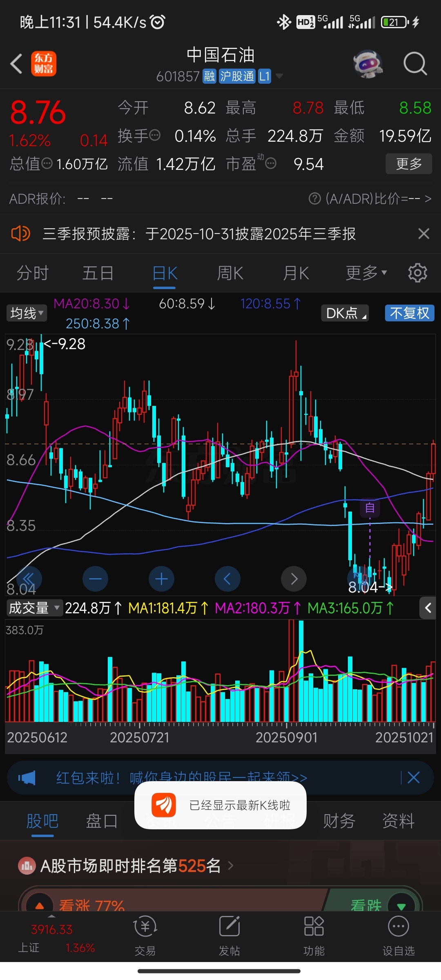
Task: Open the 交易 trade icon
Action: (145, 936)
